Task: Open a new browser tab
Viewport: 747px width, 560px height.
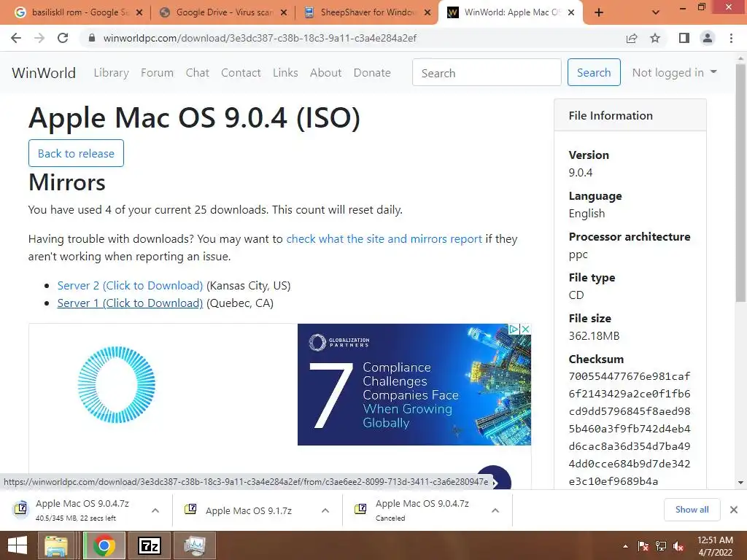Action: coord(599,12)
